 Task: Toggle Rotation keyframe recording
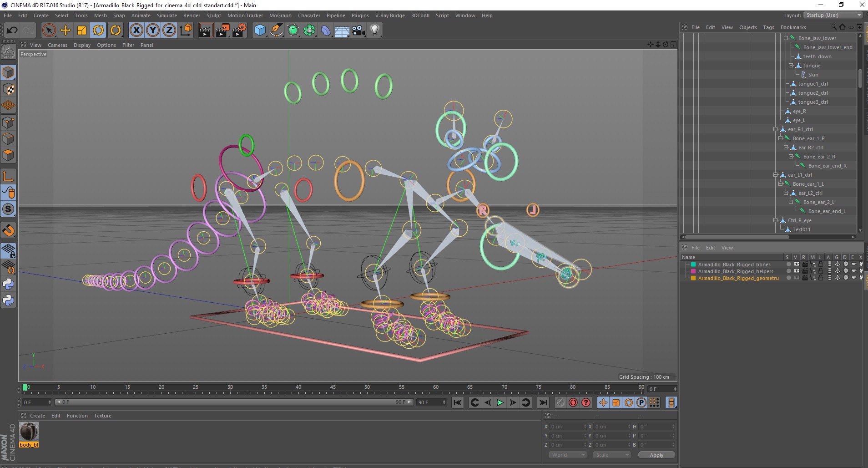pos(629,402)
